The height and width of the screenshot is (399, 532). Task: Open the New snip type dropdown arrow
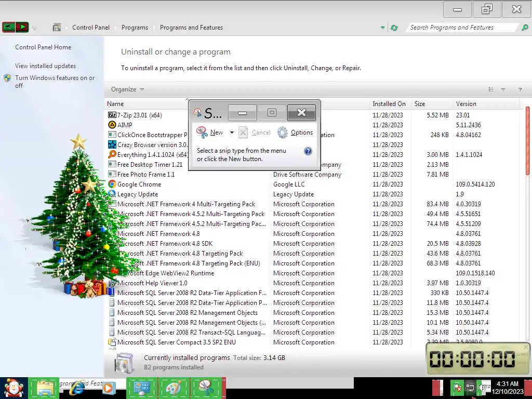click(232, 132)
